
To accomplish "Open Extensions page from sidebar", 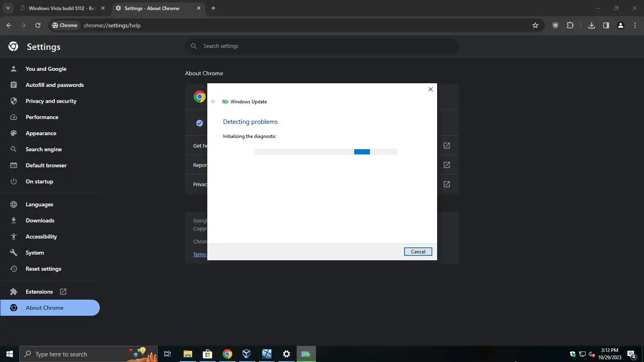I will click(x=50, y=292).
